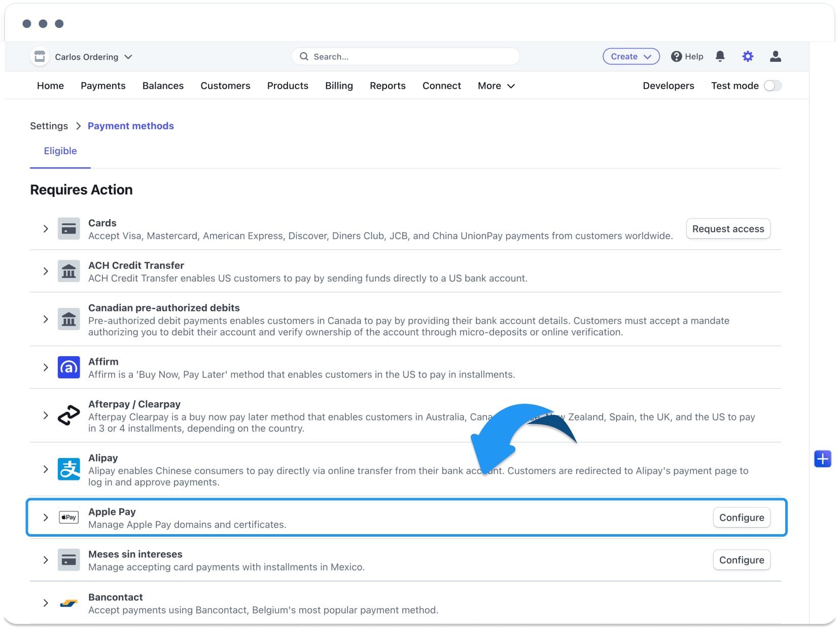
Task: Click the Cards title text
Action: click(102, 223)
